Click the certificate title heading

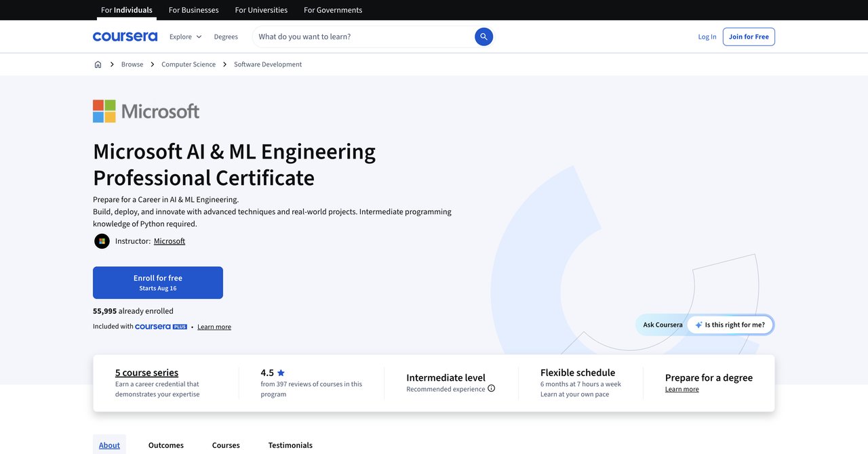(x=234, y=164)
